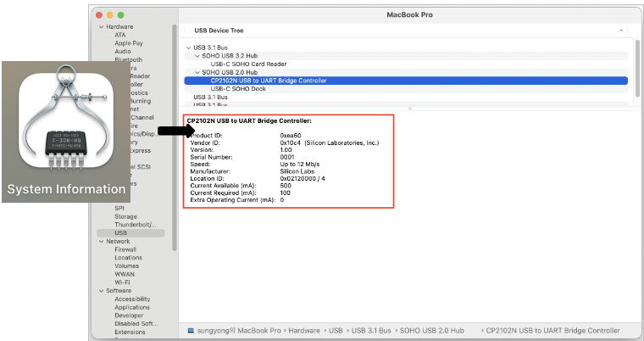Click Manufacturer value Silicon Labs
The height and width of the screenshot is (341, 644).
297,171
